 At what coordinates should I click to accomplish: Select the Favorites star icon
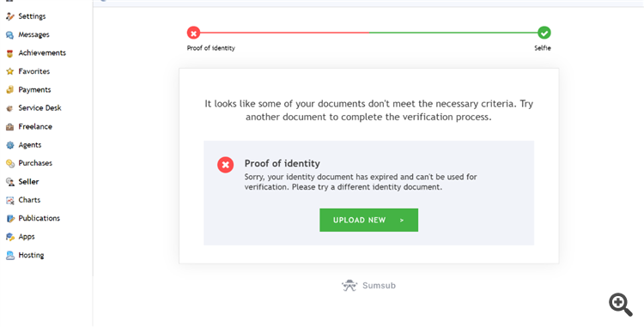coord(9,71)
